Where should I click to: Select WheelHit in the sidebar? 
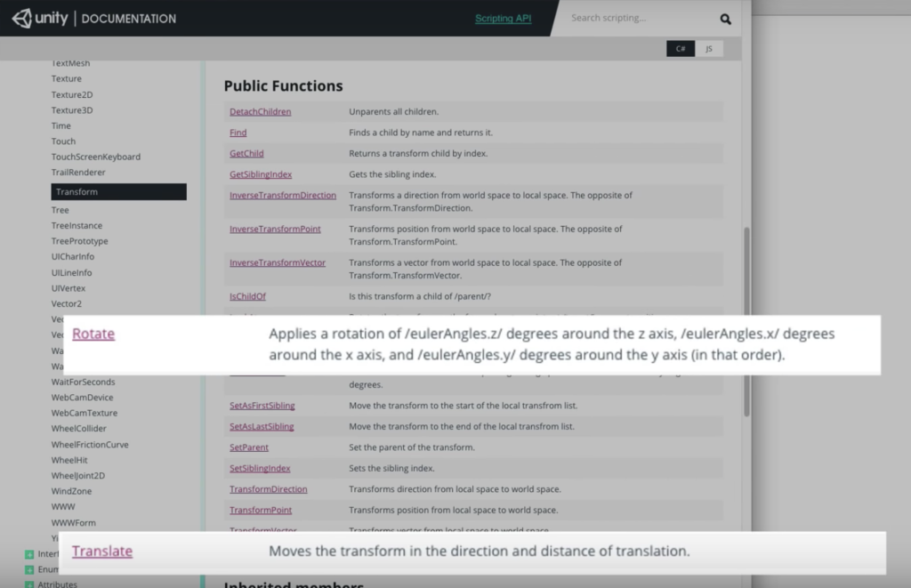pos(69,460)
